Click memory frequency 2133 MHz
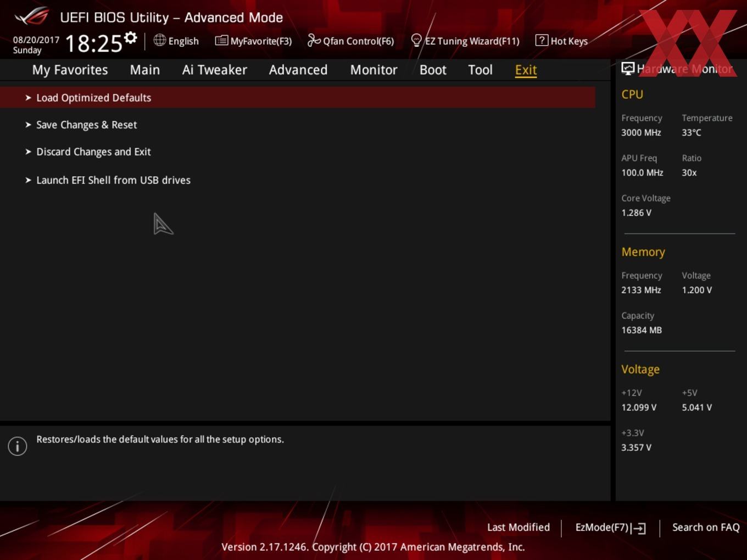 point(641,290)
